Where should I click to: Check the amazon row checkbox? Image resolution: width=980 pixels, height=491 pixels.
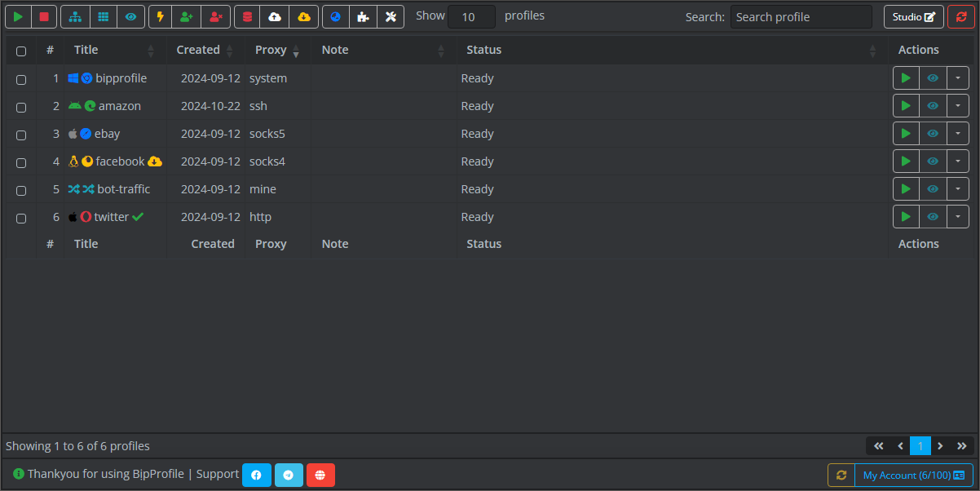21,108
